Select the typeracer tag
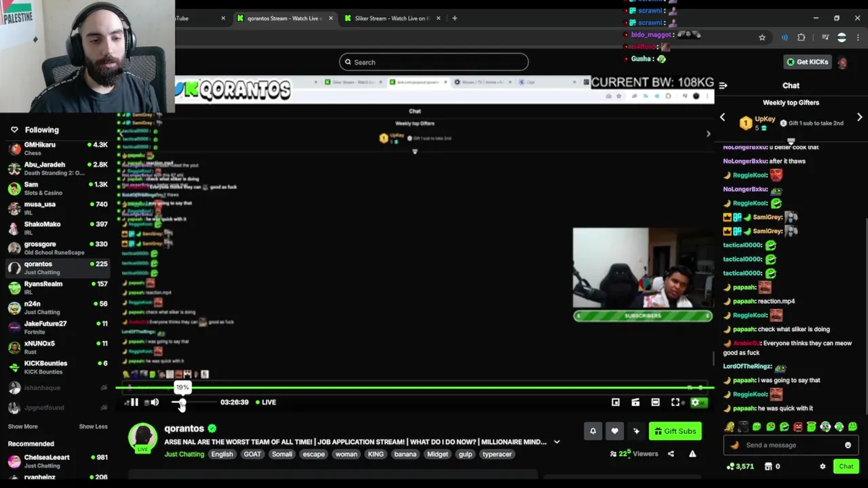The image size is (868, 488). tap(497, 454)
